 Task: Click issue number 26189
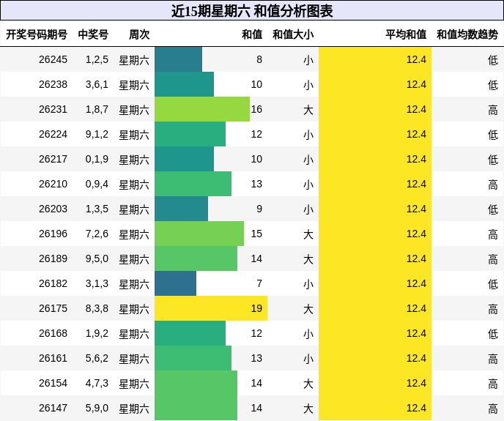53,258
